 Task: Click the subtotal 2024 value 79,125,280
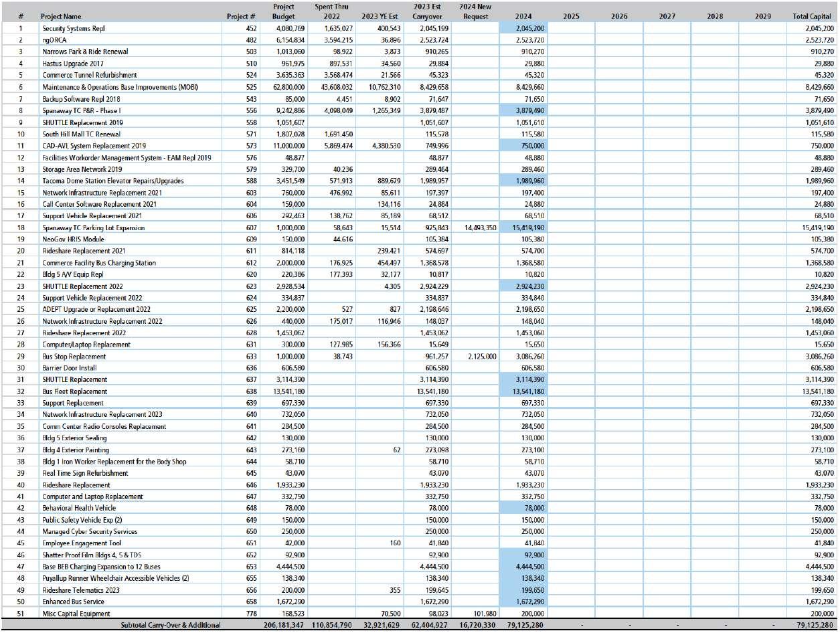click(x=525, y=626)
